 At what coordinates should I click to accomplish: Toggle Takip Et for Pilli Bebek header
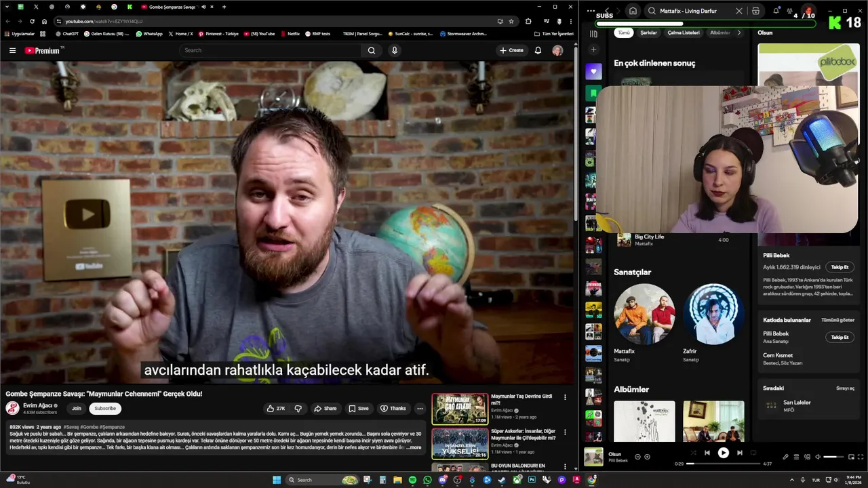(840, 267)
